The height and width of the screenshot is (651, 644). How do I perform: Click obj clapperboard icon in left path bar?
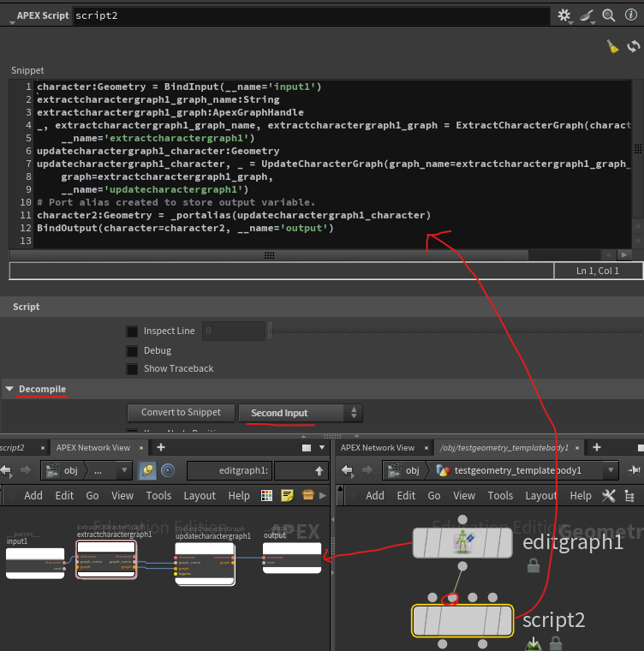pos(53,470)
